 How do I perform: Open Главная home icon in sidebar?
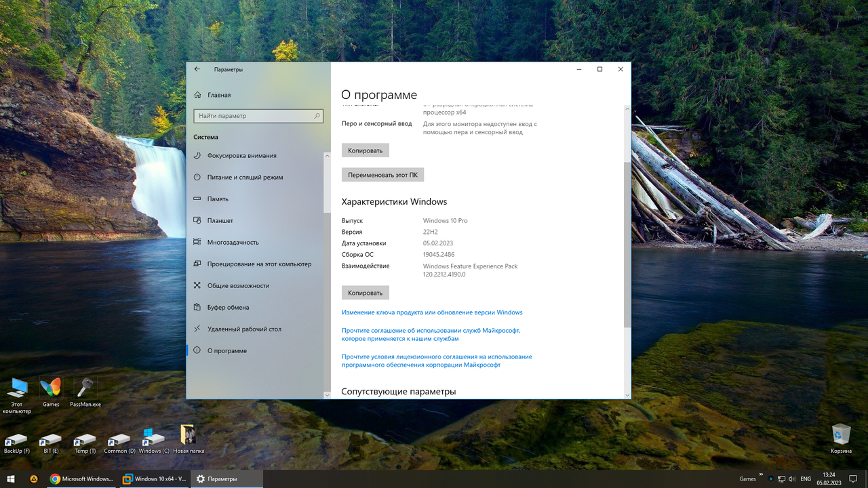coord(197,95)
